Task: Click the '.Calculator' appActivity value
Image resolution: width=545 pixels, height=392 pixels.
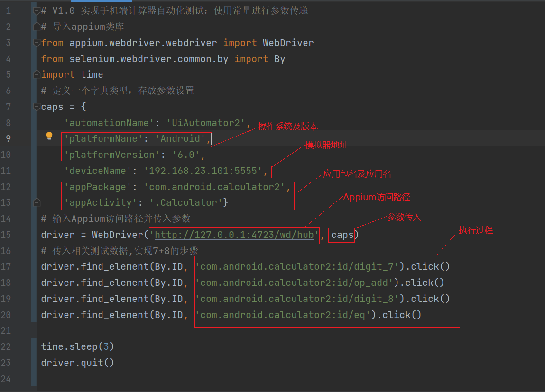Action: [x=186, y=203]
